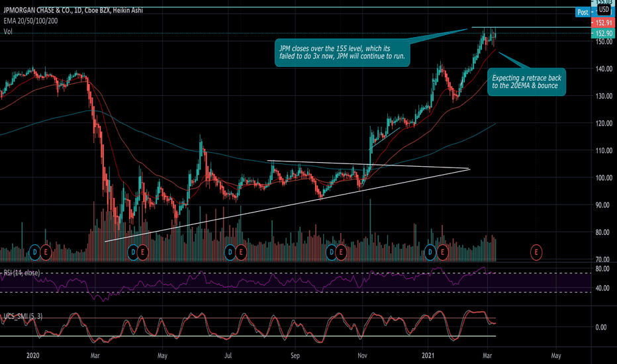
Task: Open the USD currency selector
Action: point(604,9)
